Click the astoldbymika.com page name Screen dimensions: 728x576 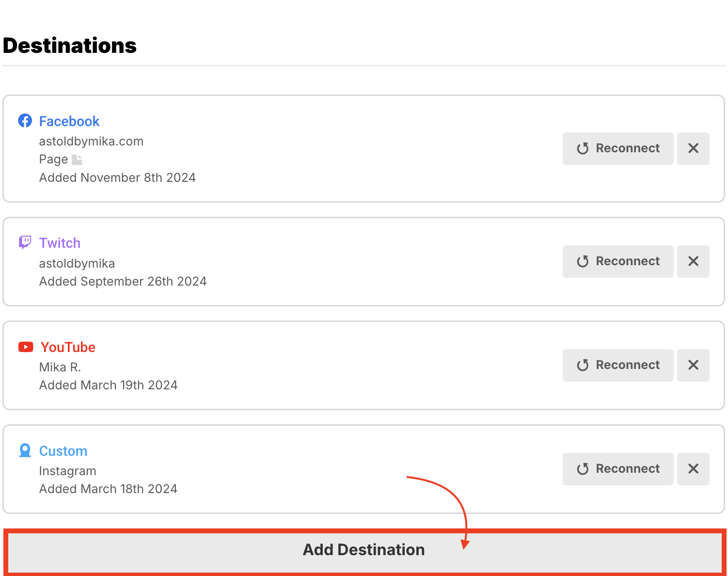click(91, 142)
